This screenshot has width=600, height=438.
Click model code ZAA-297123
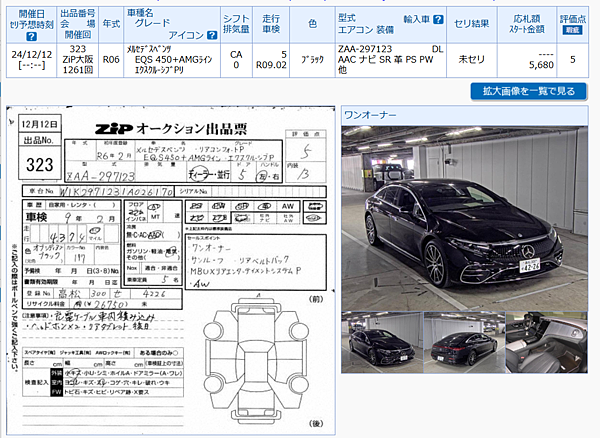point(365,49)
